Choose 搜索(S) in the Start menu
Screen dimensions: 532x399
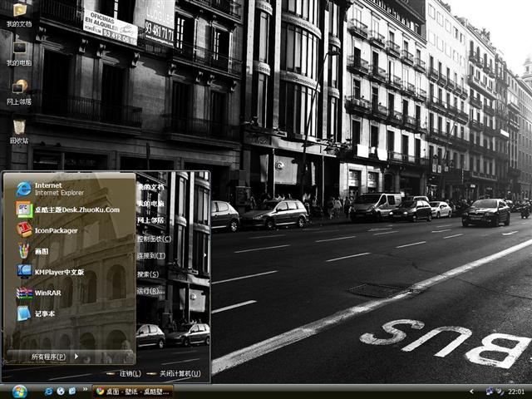click(149, 273)
